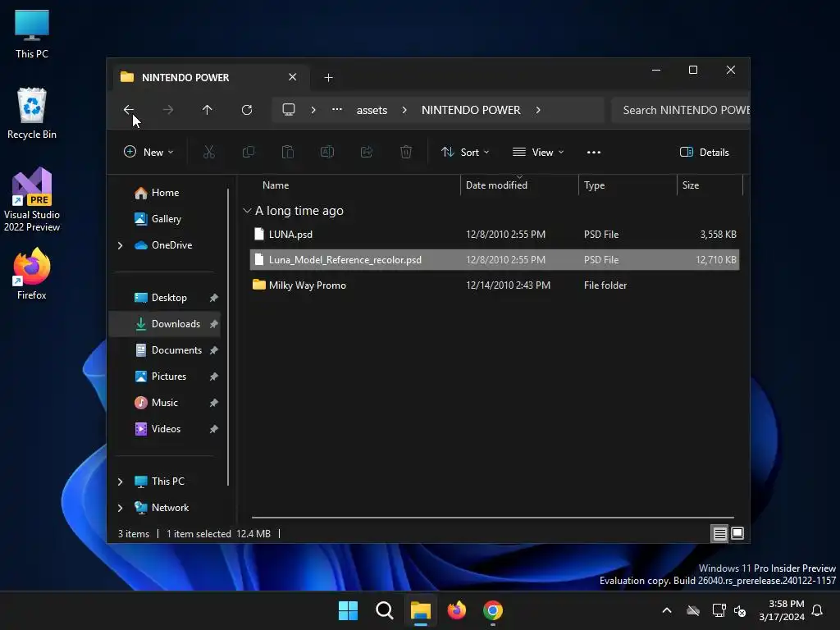The width and height of the screenshot is (840, 630).
Task: Click the Cut scissors icon
Action: click(x=209, y=152)
